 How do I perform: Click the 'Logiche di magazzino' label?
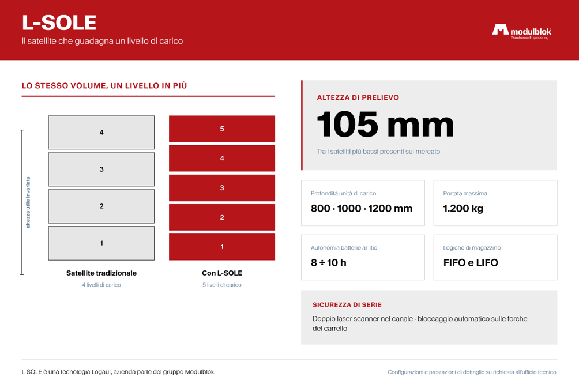pyautogui.click(x=472, y=248)
